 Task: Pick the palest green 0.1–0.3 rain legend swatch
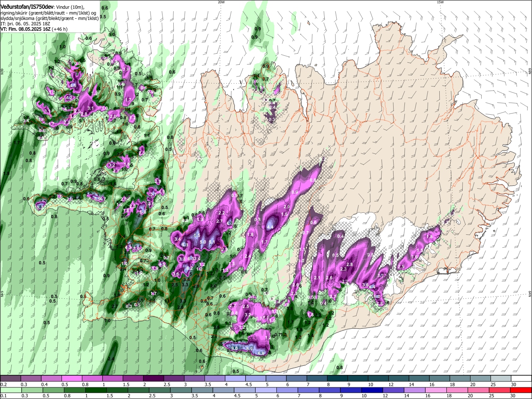pos(10,390)
